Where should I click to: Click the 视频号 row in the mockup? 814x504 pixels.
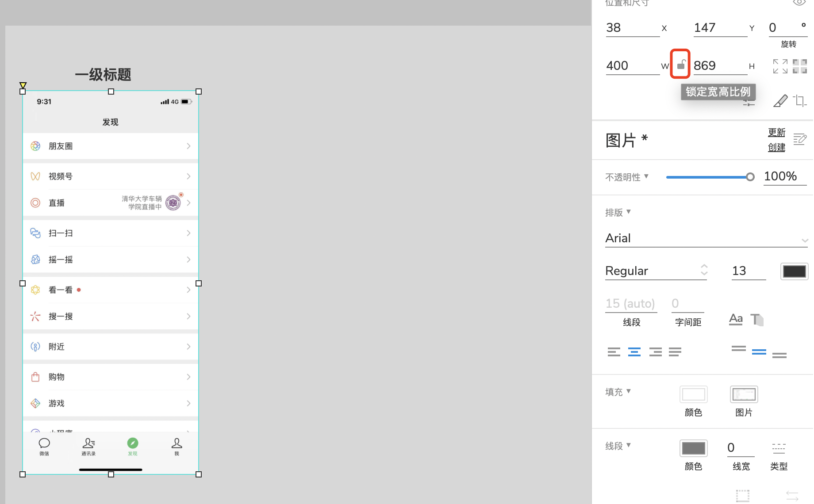point(111,176)
